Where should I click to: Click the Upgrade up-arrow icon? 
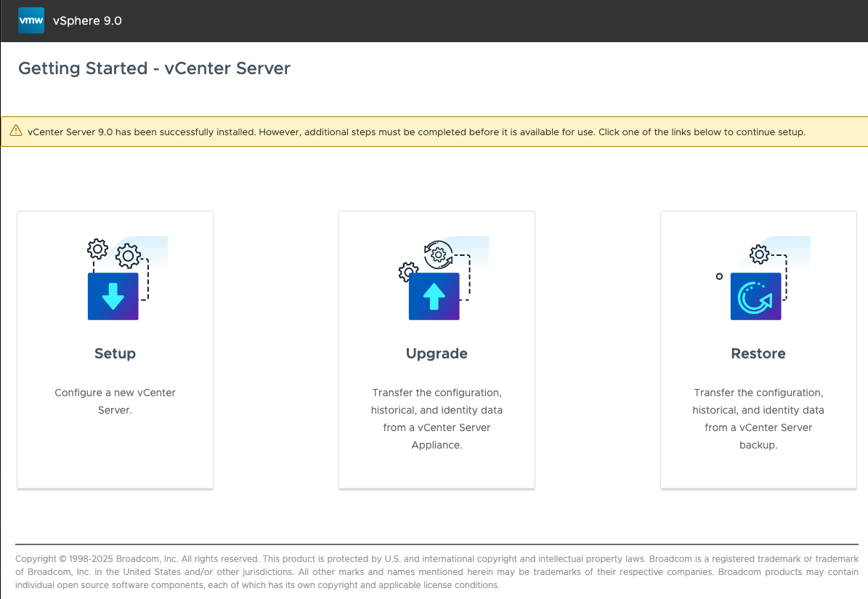click(x=434, y=296)
